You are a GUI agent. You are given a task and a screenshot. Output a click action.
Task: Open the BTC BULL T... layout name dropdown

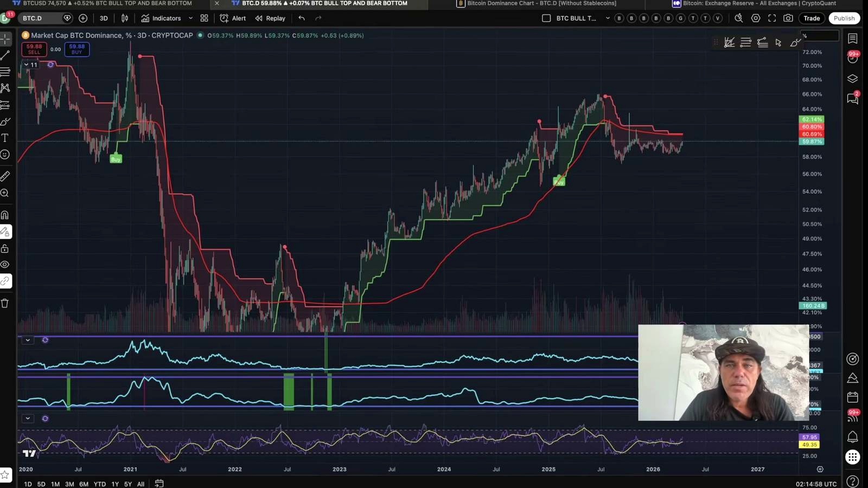(608, 18)
